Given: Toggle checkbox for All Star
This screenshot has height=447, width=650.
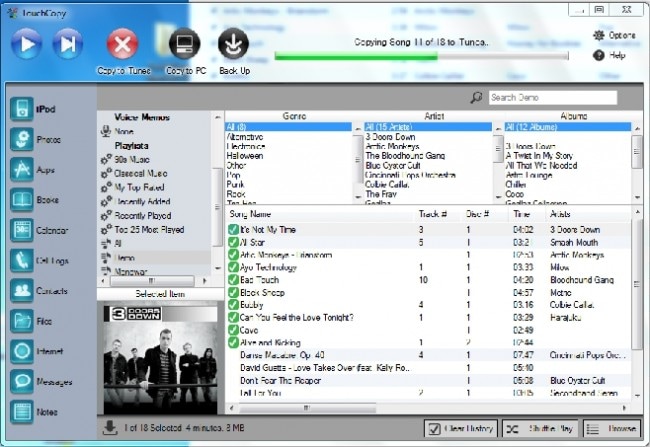Looking at the screenshot, I should pos(233,242).
